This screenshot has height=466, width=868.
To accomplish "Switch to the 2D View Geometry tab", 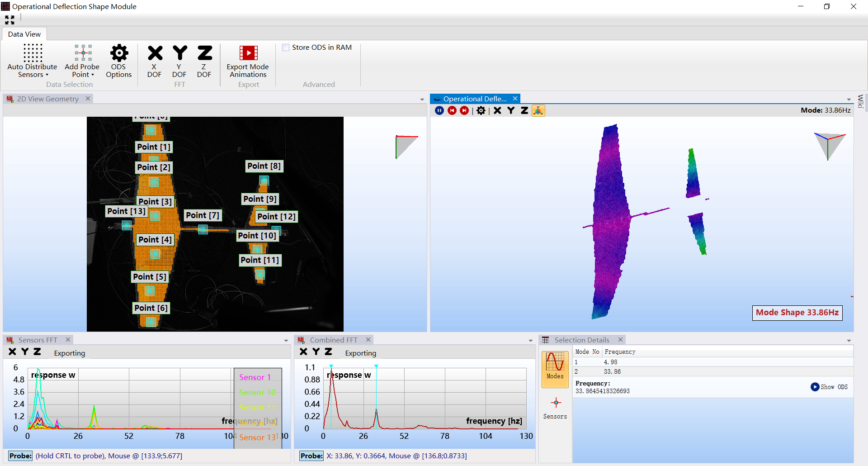I will [47, 99].
